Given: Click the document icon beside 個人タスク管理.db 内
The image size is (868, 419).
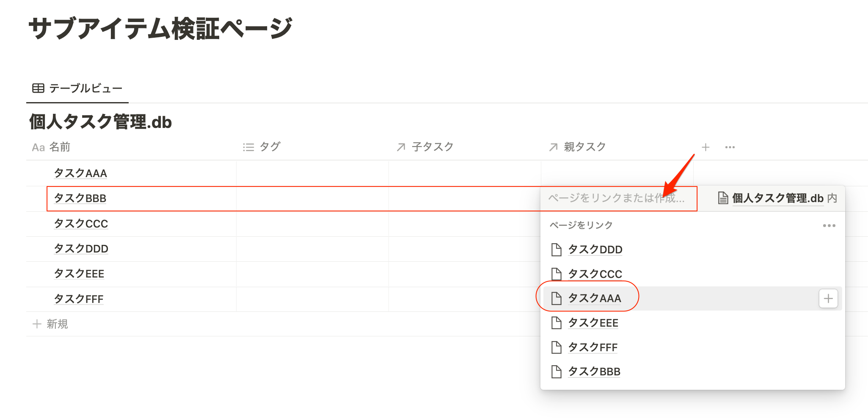Looking at the screenshot, I should click(x=723, y=198).
